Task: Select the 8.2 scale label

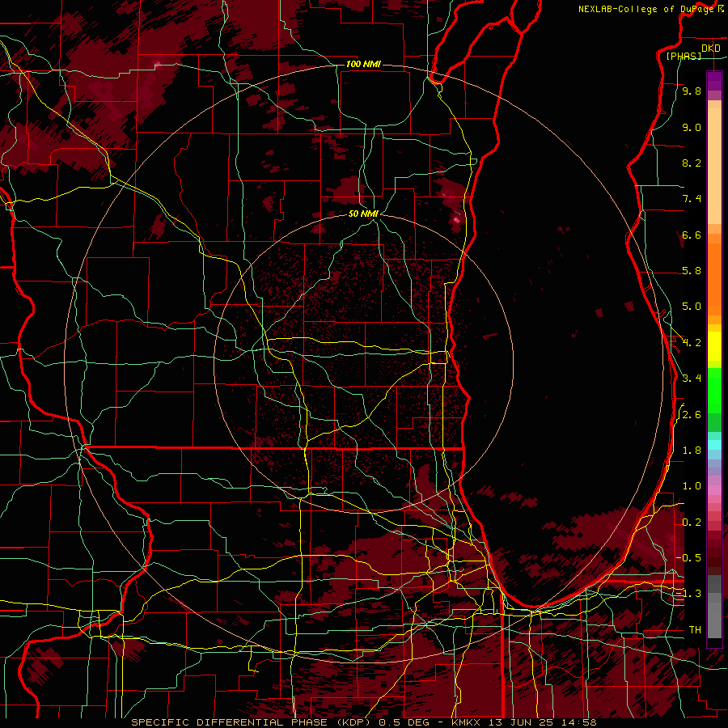Action: [692, 163]
